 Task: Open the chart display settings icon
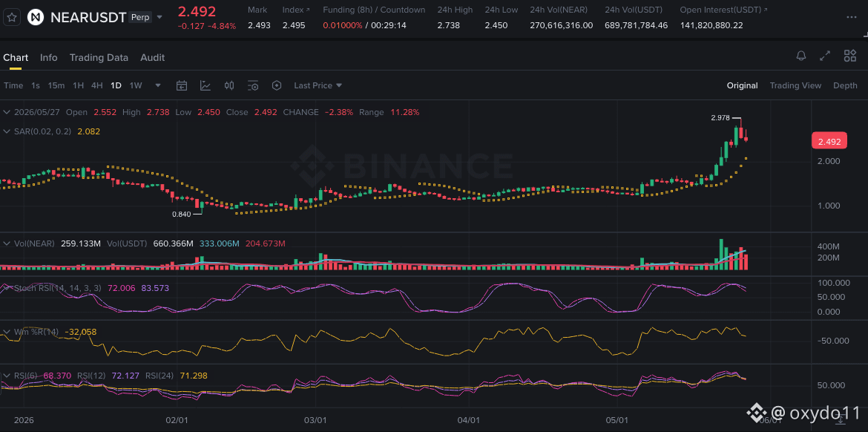coord(253,85)
